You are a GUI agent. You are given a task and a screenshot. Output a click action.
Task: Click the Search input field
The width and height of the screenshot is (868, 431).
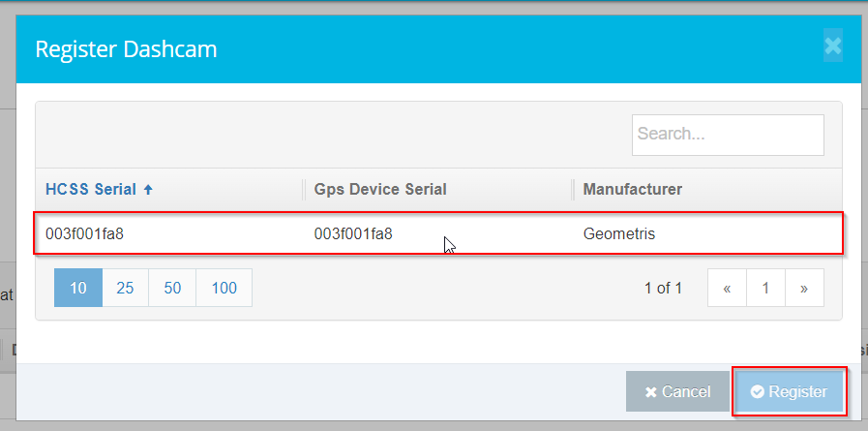pos(728,135)
